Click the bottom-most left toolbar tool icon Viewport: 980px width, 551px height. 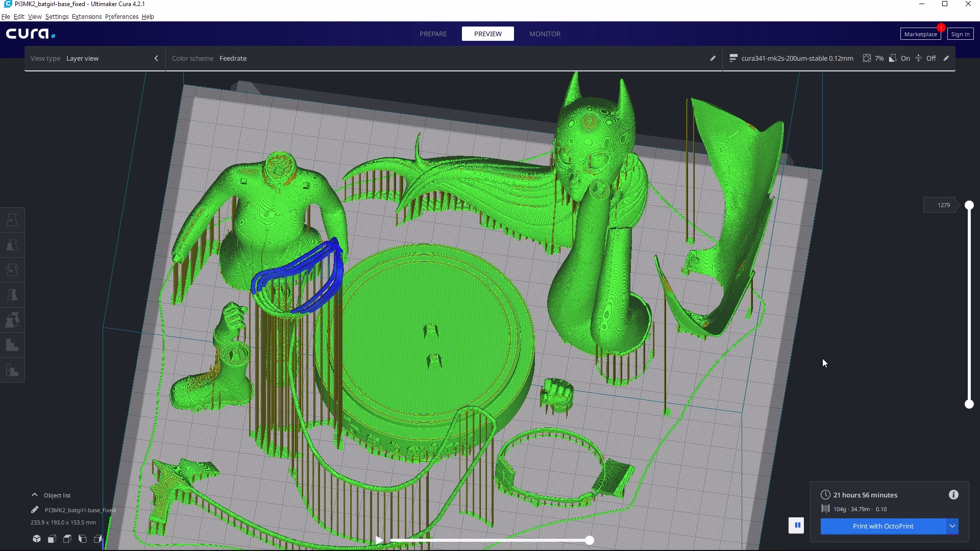click(12, 370)
